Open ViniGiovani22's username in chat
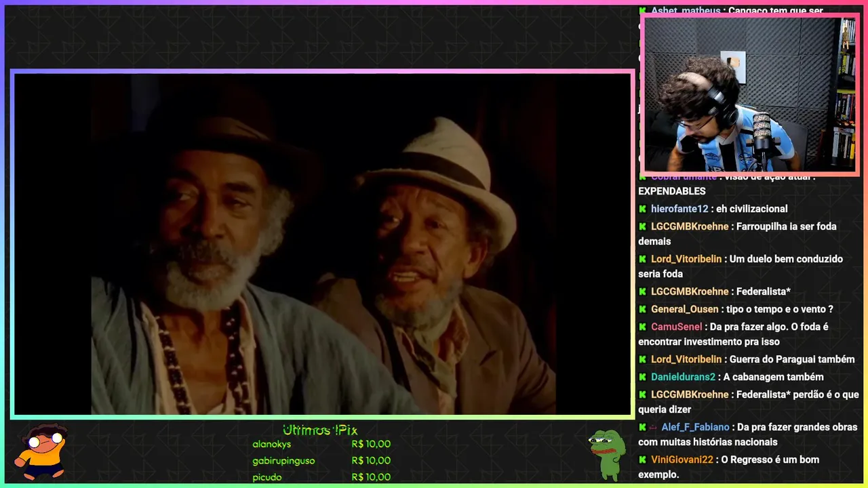Screen dimensions: 868x488 click(682, 460)
